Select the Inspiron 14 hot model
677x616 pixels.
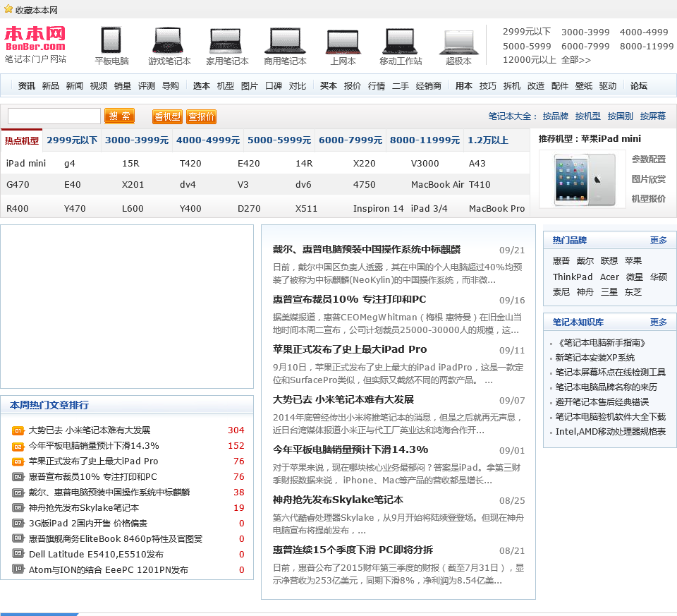[x=378, y=209]
